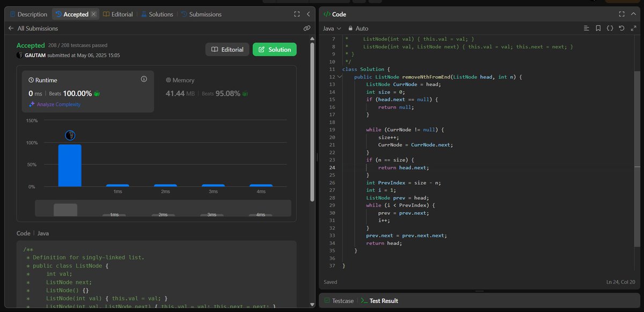Open the Submissions tab
Image resolution: width=644 pixels, height=312 pixels.
click(201, 14)
